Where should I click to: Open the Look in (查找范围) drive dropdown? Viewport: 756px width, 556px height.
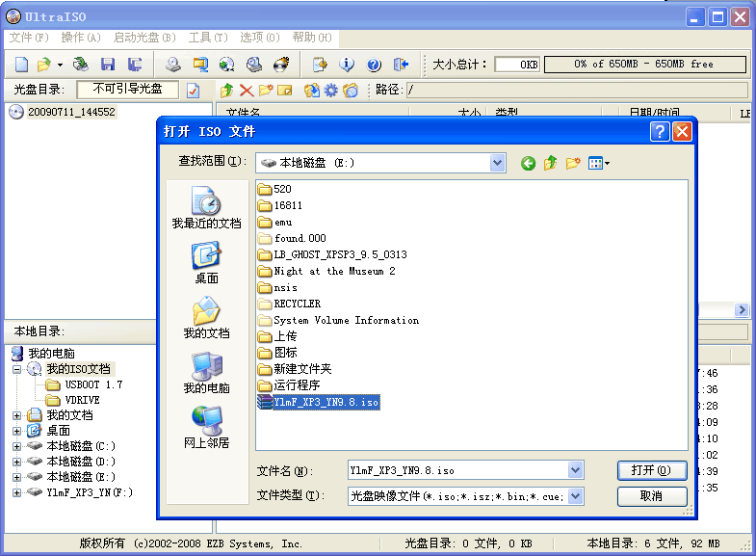[x=497, y=164]
